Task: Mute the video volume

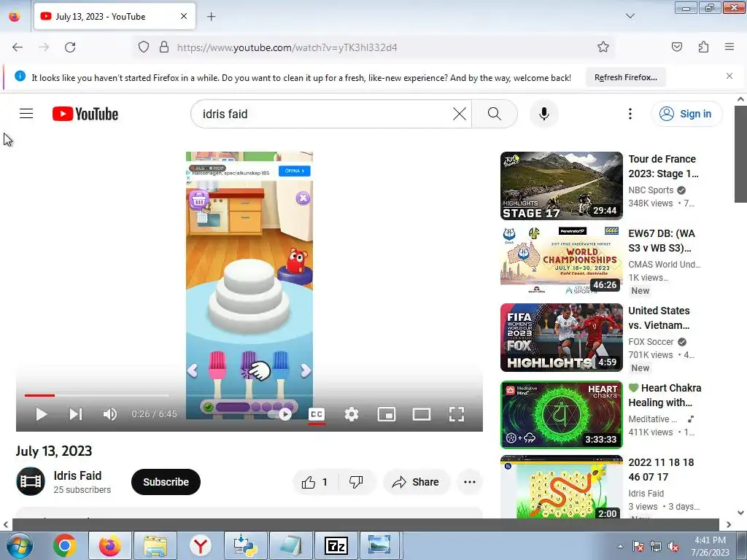Action: tap(109, 414)
